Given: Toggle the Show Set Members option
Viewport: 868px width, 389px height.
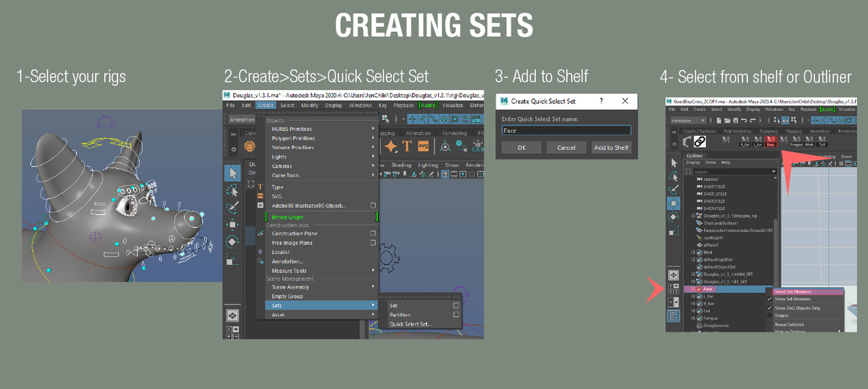Looking at the screenshot, I should (x=805, y=299).
